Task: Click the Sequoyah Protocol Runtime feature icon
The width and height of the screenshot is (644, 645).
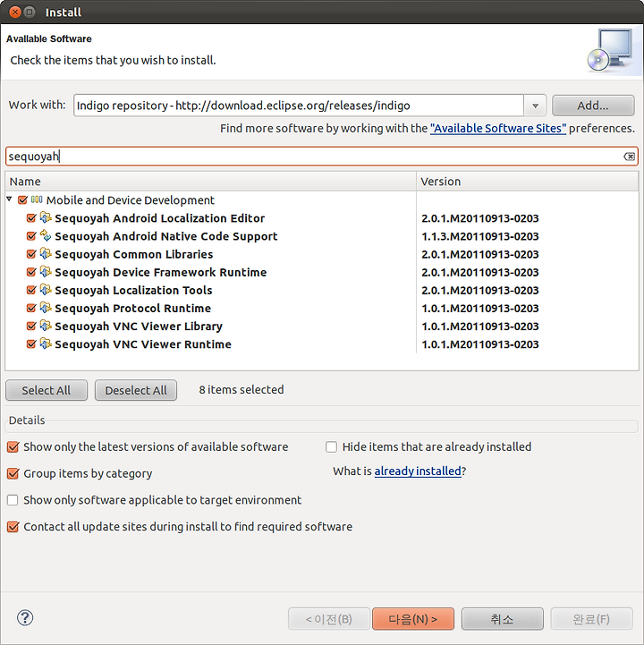Action: click(46, 308)
